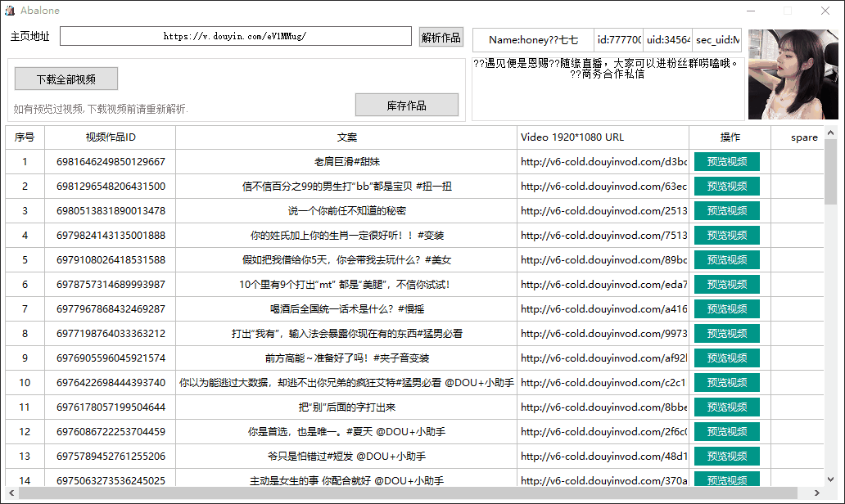Image resolution: width=845 pixels, height=504 pixels.
Task: Select the Name:honey field
Action: pos(533,40)
